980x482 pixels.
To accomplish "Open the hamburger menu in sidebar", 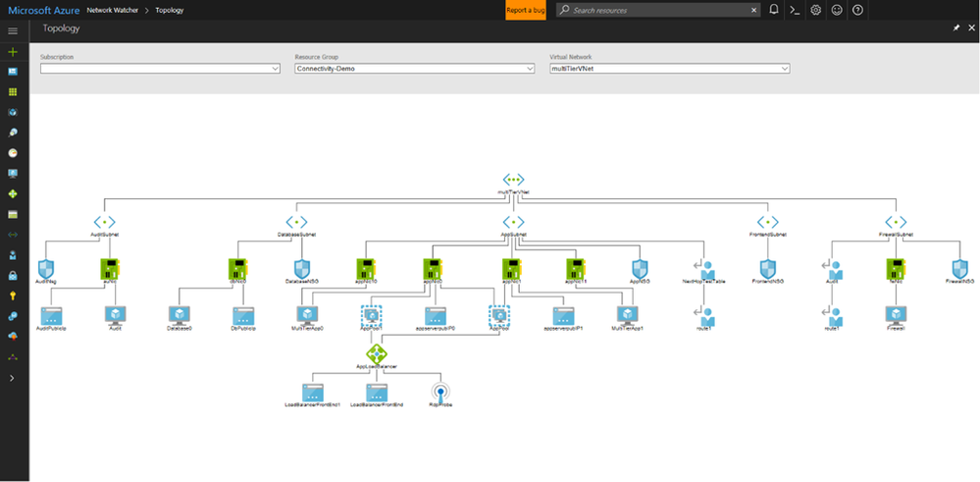I will [13, 30].
